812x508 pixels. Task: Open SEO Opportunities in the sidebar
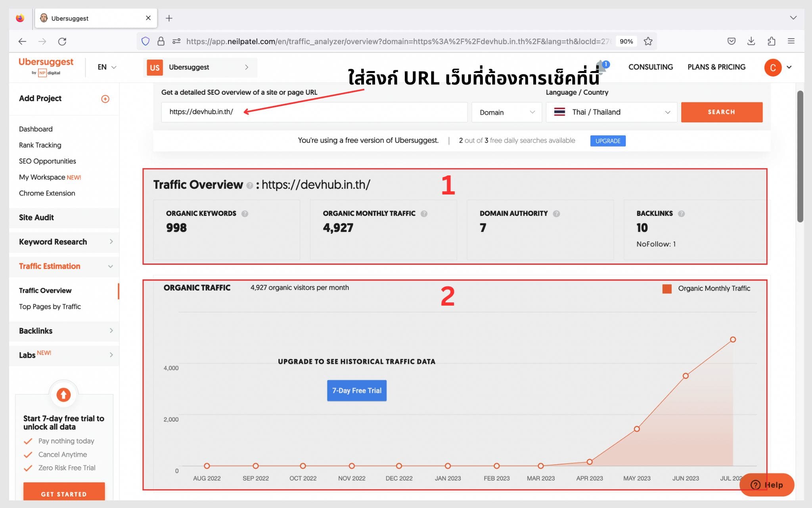point(47,161)
